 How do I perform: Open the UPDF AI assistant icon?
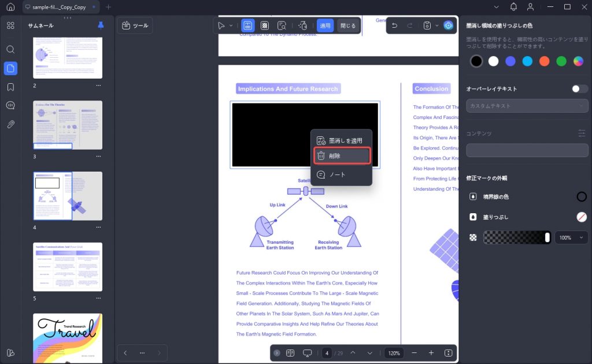[448, 25]
